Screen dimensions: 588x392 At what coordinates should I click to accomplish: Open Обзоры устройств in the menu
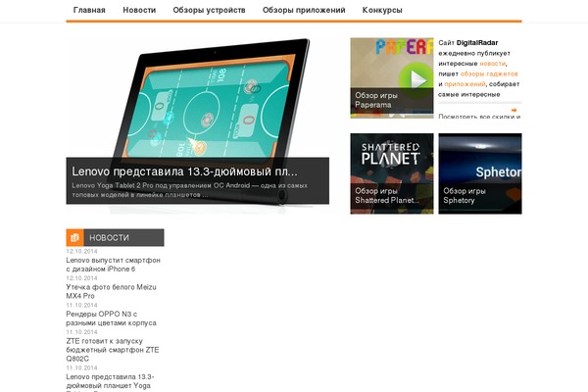(x=209, y=10)
